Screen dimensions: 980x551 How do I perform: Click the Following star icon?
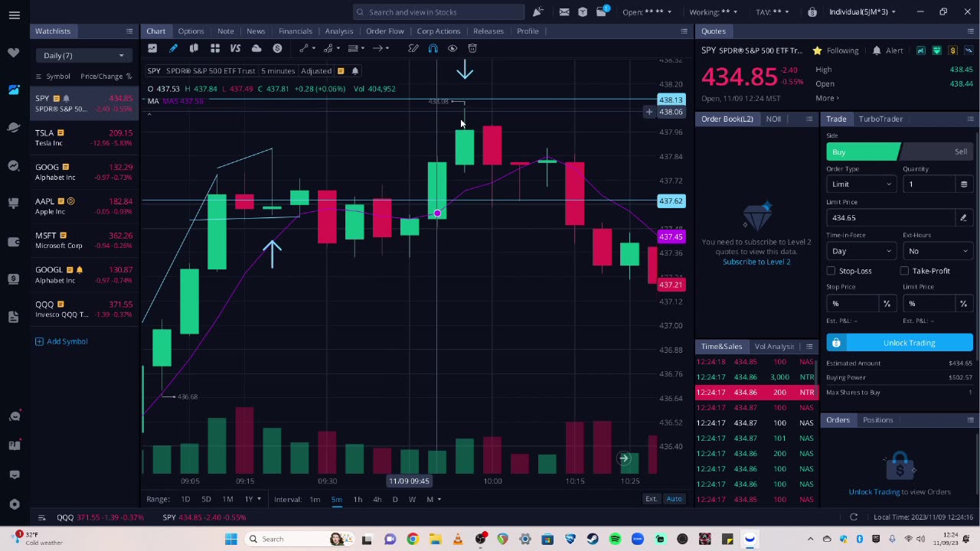818,51
